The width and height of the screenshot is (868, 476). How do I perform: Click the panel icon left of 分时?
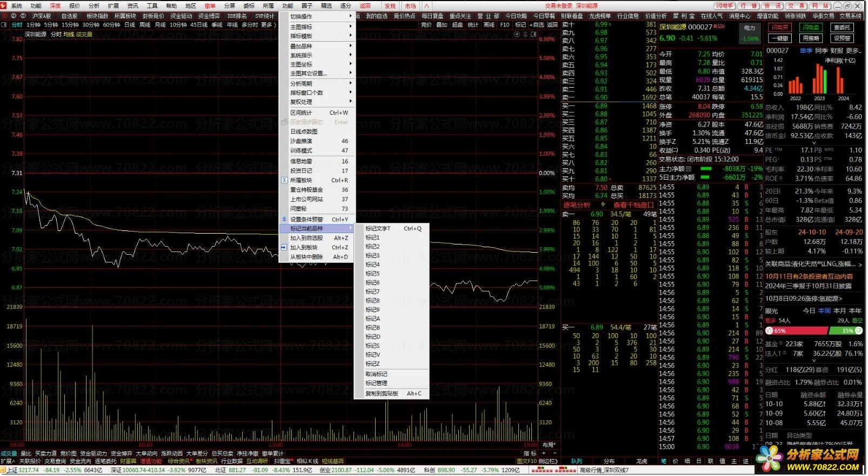point(4,25)
